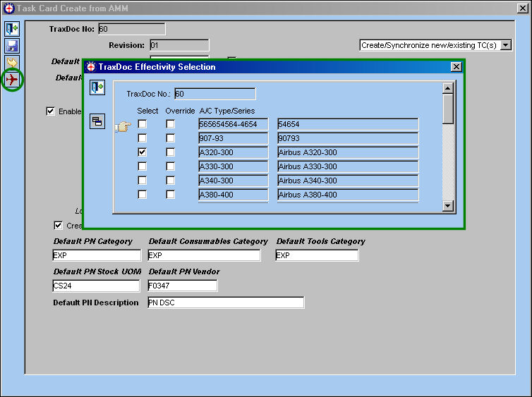Open effectivity via the red airplane icon
Image resolution: width=532 pixels, height=397 pixels.
pyautogui.click(x=12, y=80)
